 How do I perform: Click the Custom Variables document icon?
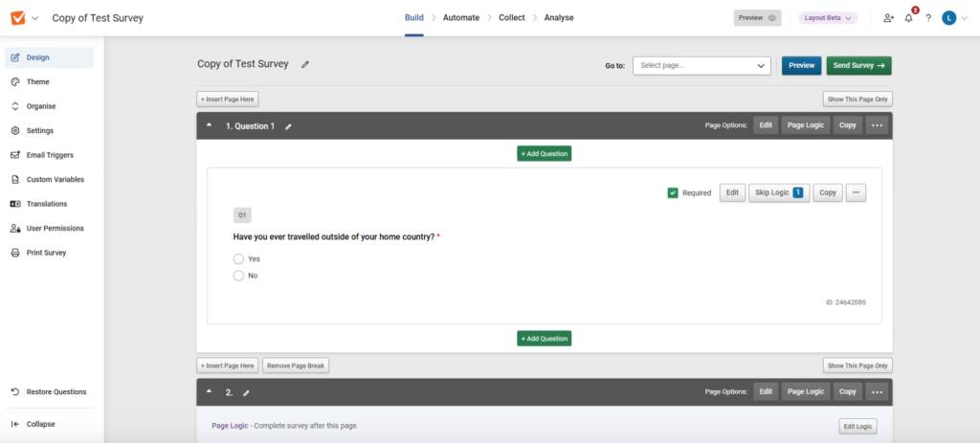coord(15,179)
